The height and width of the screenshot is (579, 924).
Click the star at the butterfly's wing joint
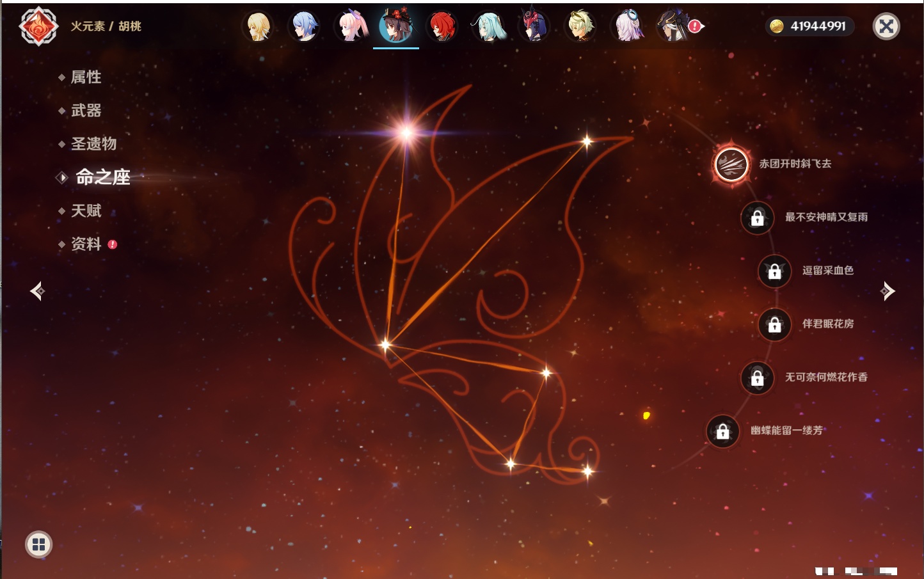(x=385, y=345)
